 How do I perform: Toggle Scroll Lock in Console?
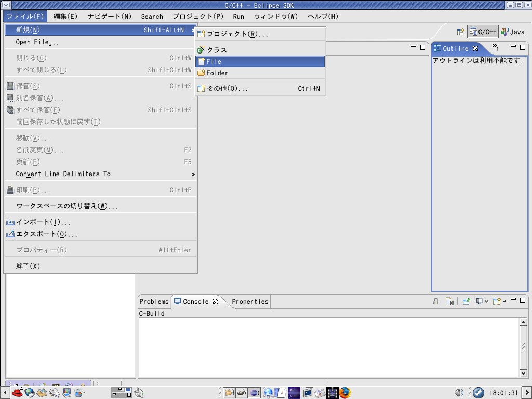click(436, 301)
